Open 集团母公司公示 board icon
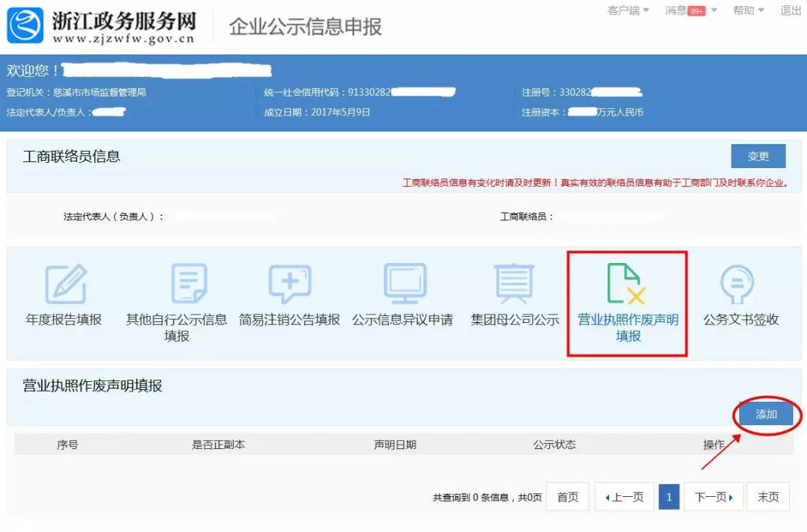Screen dimensions: 807x532 [x=513, y=283]
